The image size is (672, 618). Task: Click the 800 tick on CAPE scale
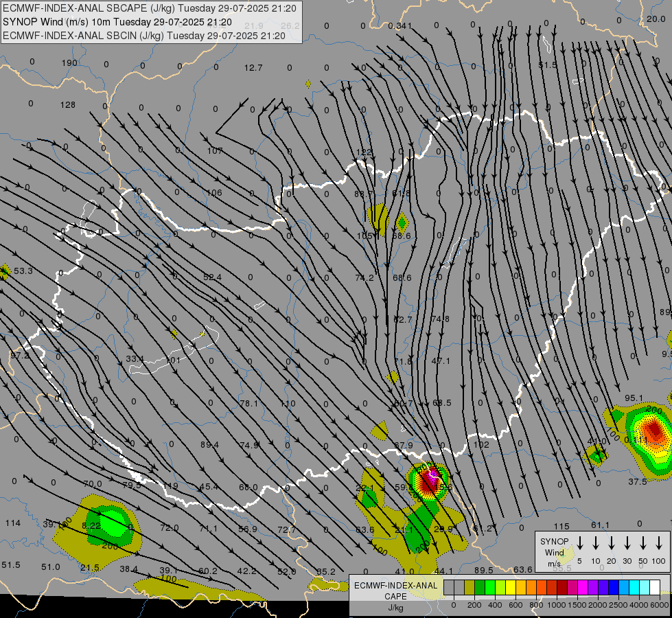click(536, 605)
